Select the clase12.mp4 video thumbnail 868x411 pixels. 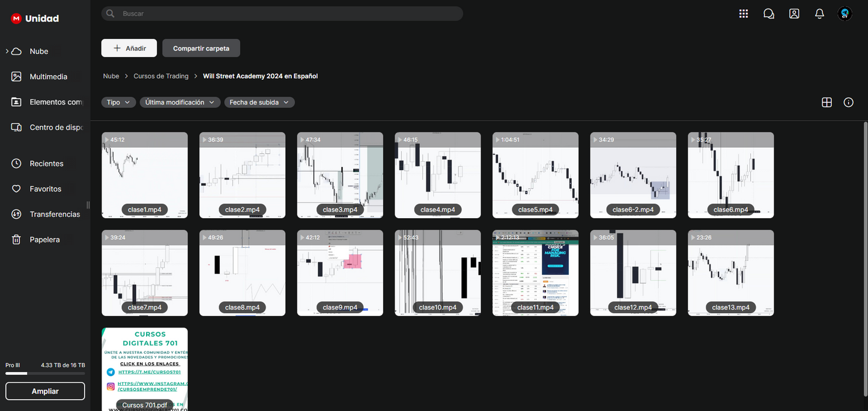coord(633,273)
